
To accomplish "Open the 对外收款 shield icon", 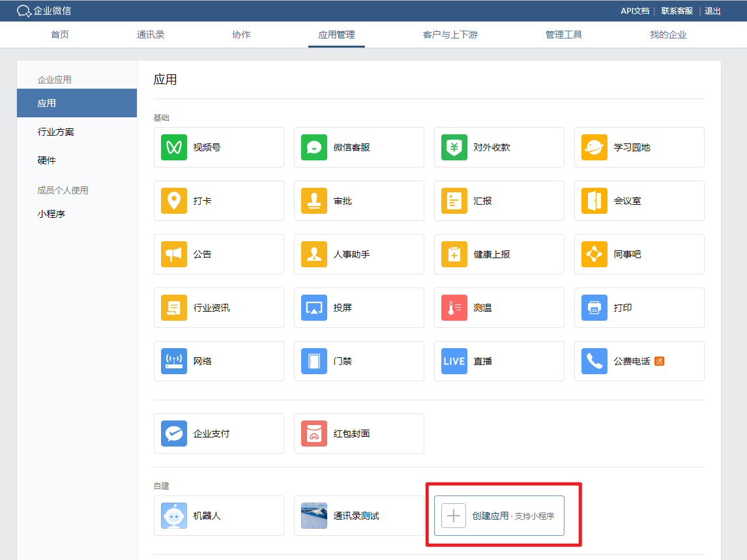I will [454, 147].
